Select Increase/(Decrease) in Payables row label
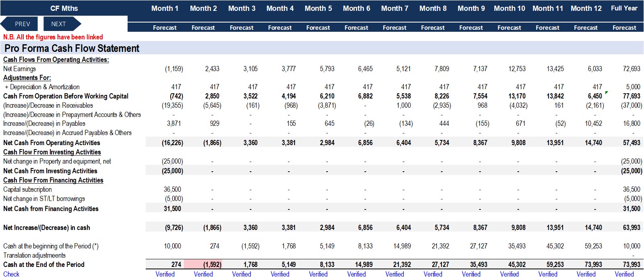 tap(44, 123)
